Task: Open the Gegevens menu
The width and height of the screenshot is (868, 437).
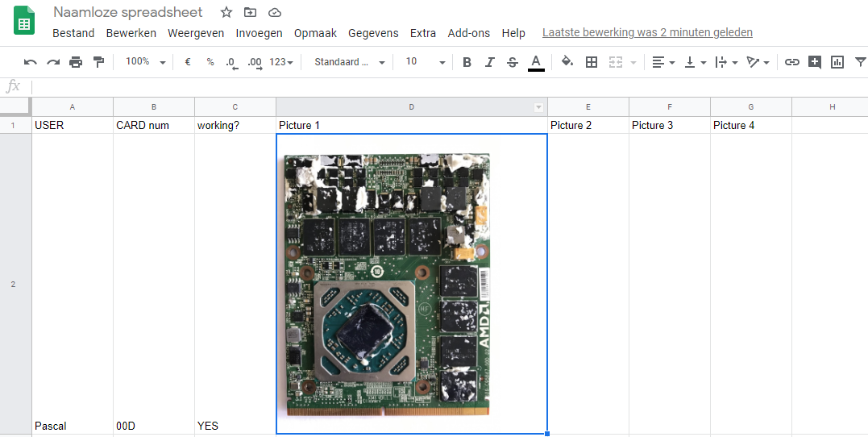Action: pyautogui.click(x=373, y=33)
